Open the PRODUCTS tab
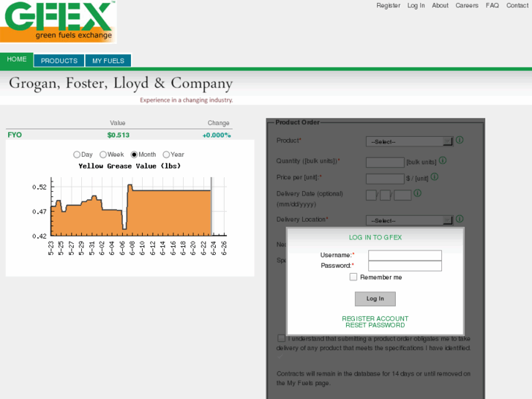This screenshot has height=399, width=532. coord(59,61)
